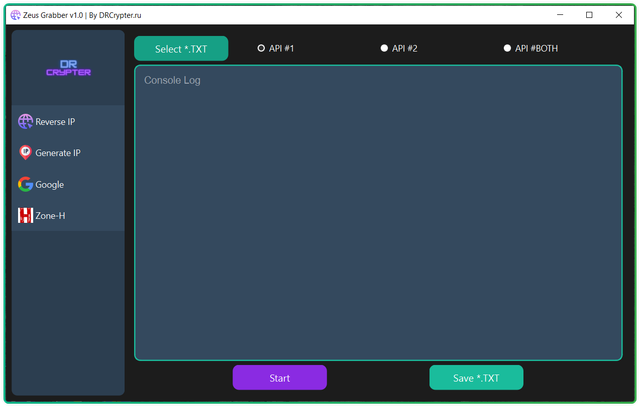Choose the API #2 radio option
The height and width of the screenshot is (407, 640).
pyautogui.click(x=385, y=48)
